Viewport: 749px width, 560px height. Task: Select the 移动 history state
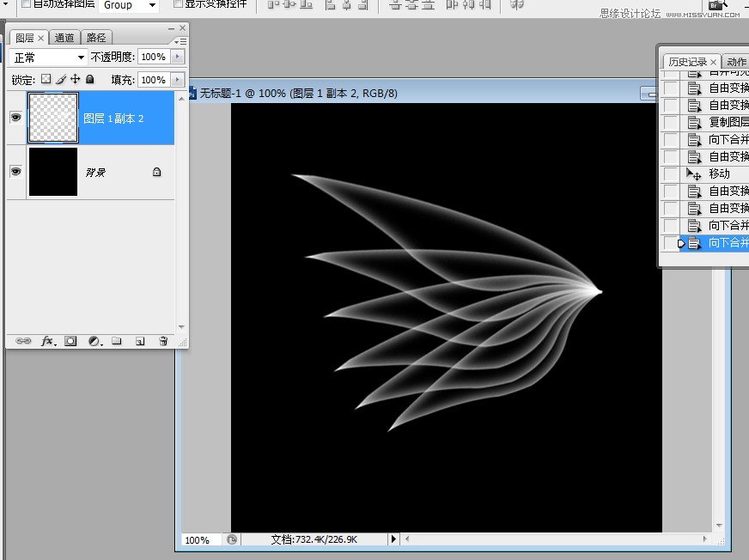coord(719,173)
